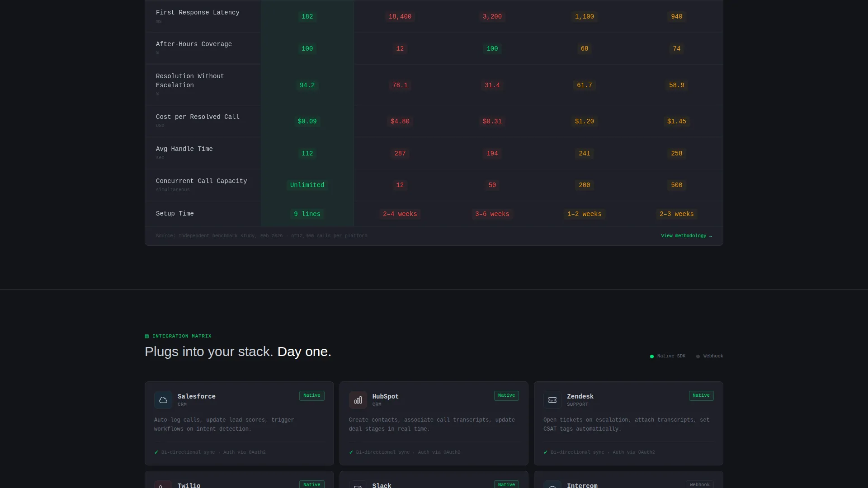Click the 1,100 latency value
The image size is (868, 488).
[x=585, y=17]
